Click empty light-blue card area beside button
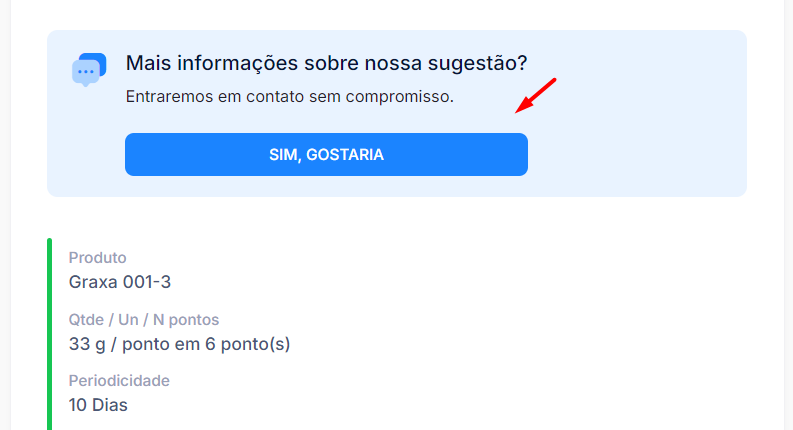Image resolution: width=793 pixels, height=430 pixels. pos(637,154)
